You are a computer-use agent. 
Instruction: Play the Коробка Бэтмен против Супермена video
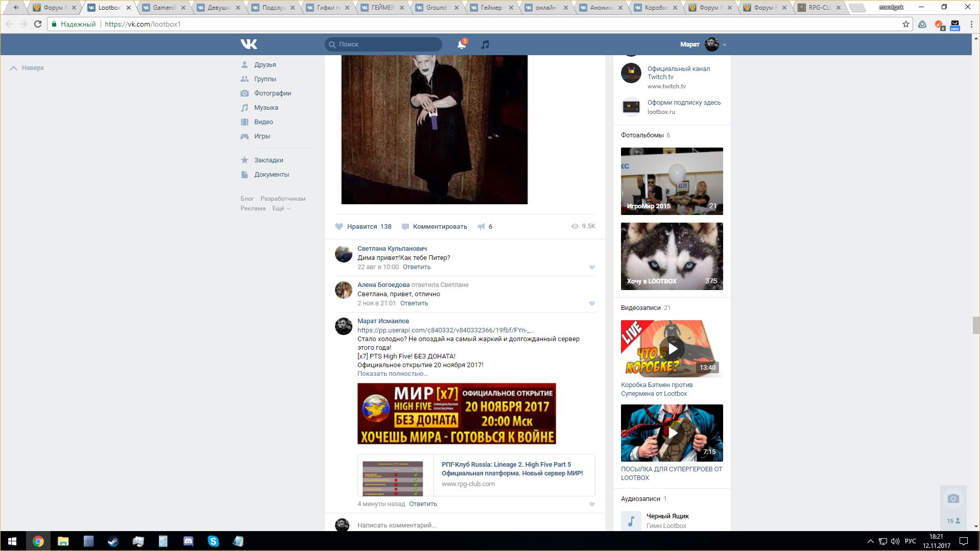(673, 349)
